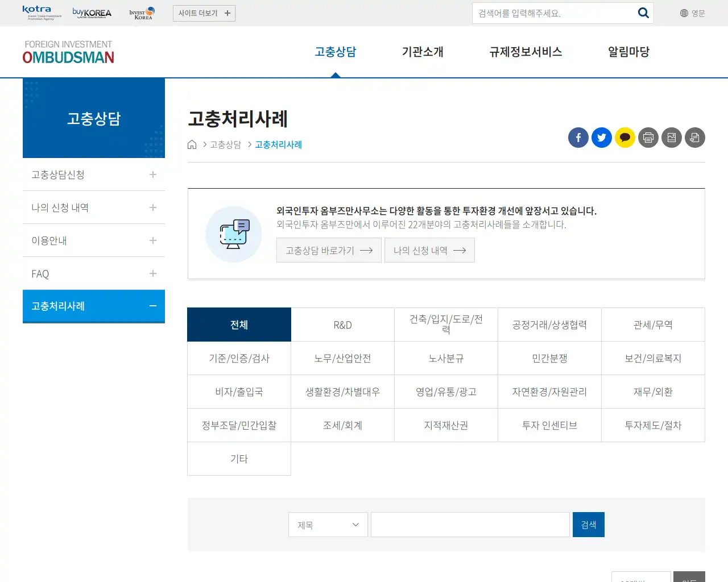The image size is (728, 582).
Task: Open the image capture icon next to print
Action: coord(671,138)
